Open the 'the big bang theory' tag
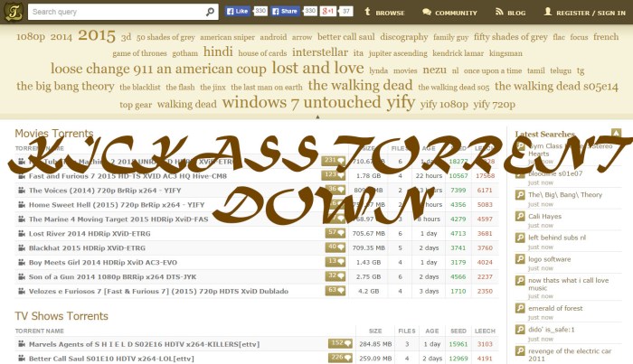 (65, 87)
